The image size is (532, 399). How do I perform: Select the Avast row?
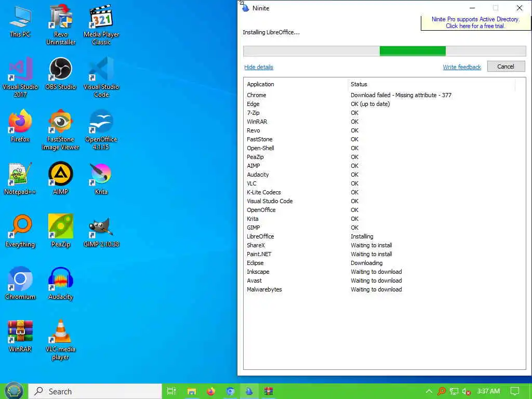pos(384,280)
